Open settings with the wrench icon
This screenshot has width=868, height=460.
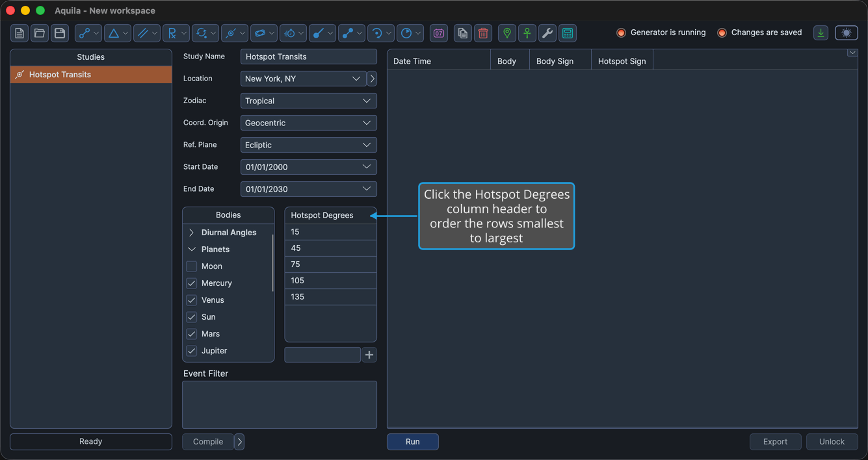tap(547, 33)
